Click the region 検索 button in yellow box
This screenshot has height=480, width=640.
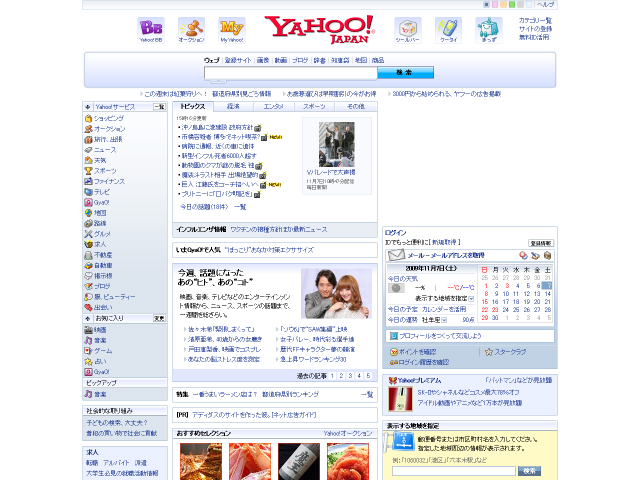(529, 471)
